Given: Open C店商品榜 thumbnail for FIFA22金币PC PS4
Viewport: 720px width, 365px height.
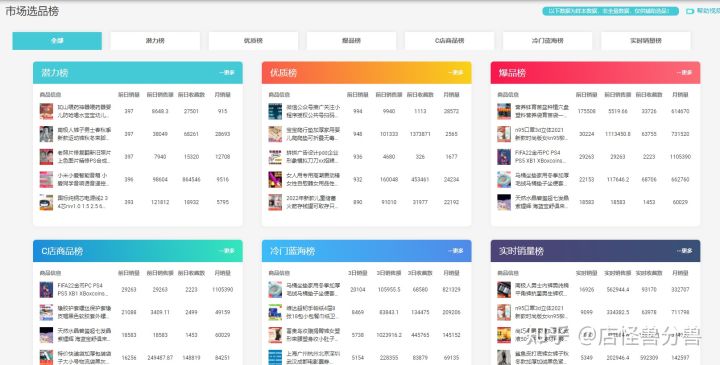Looking at the screenshot, I should 46,290.
